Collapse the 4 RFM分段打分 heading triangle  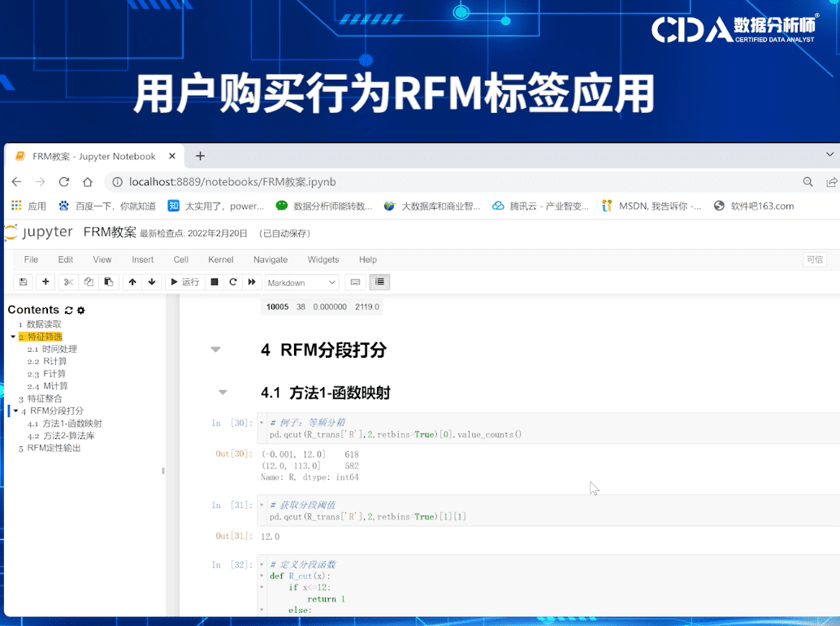(216, 350)
